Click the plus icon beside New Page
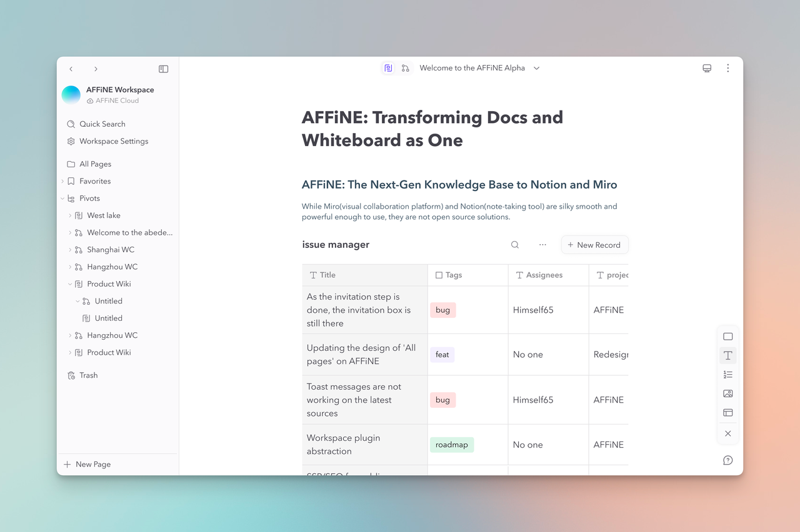The width and height of the screenshot is (800, 532). (x=67, y=464)
